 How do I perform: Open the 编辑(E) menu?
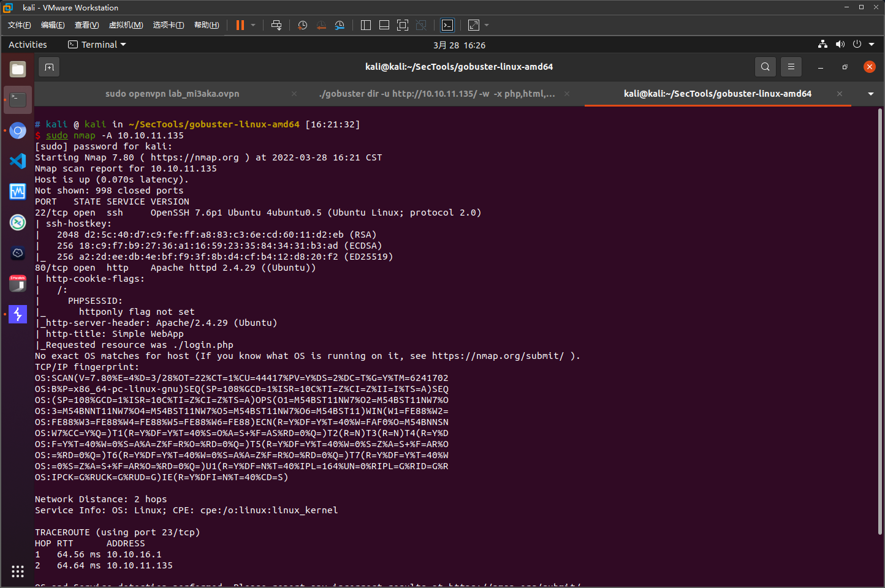pos(53,25)
